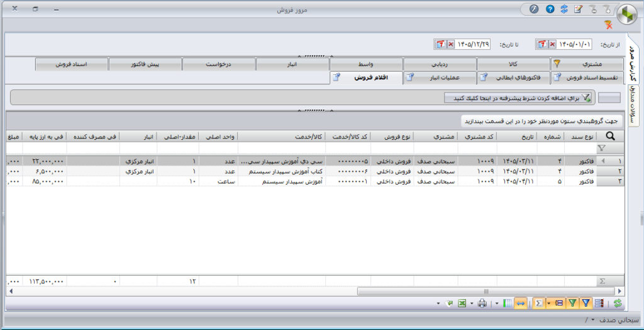Clear the از تاريخ date with red X
This screenshot has height=330, width=644.
click(552, 44)
